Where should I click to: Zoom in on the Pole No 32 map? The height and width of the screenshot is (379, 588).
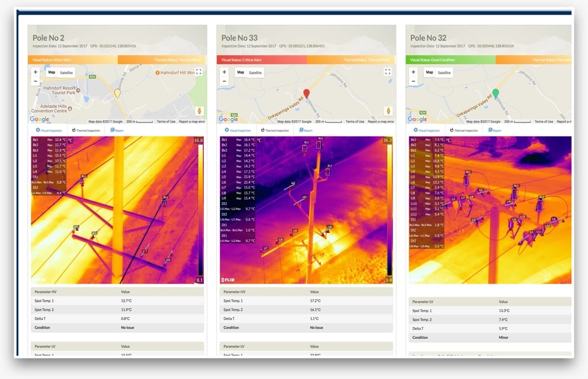point(413,72)
